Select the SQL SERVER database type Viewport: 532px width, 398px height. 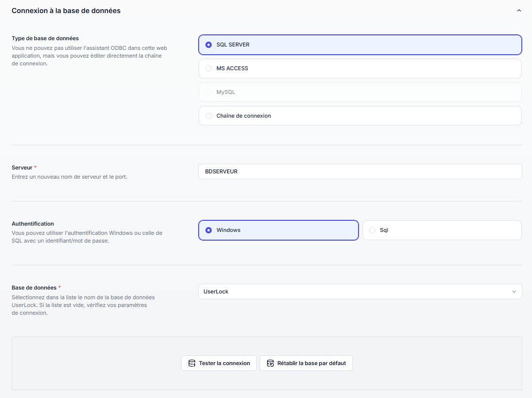(360, 45)
